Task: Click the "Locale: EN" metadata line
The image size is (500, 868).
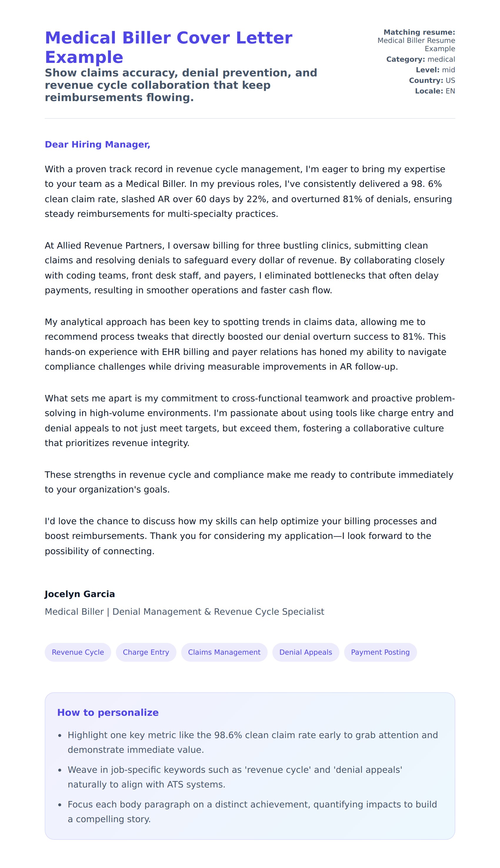Action: (x=435, y=91)
